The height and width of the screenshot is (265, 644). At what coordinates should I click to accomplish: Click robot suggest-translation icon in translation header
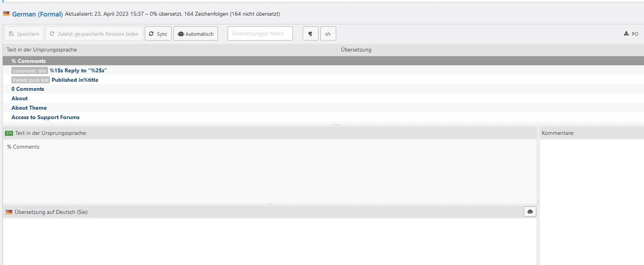[x=530, y=212]
